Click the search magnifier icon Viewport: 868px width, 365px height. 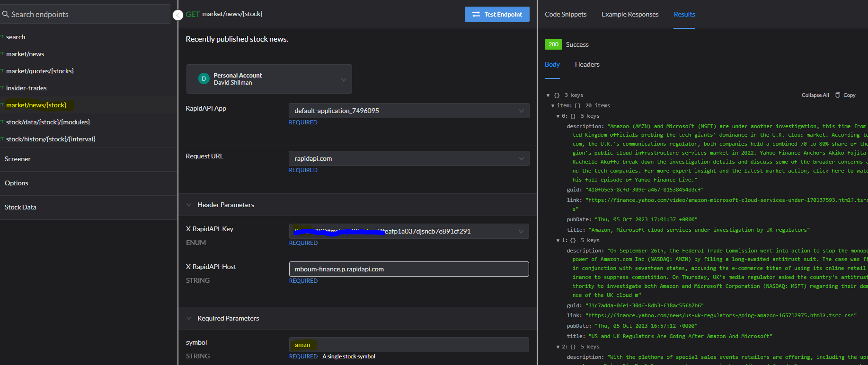6,14
